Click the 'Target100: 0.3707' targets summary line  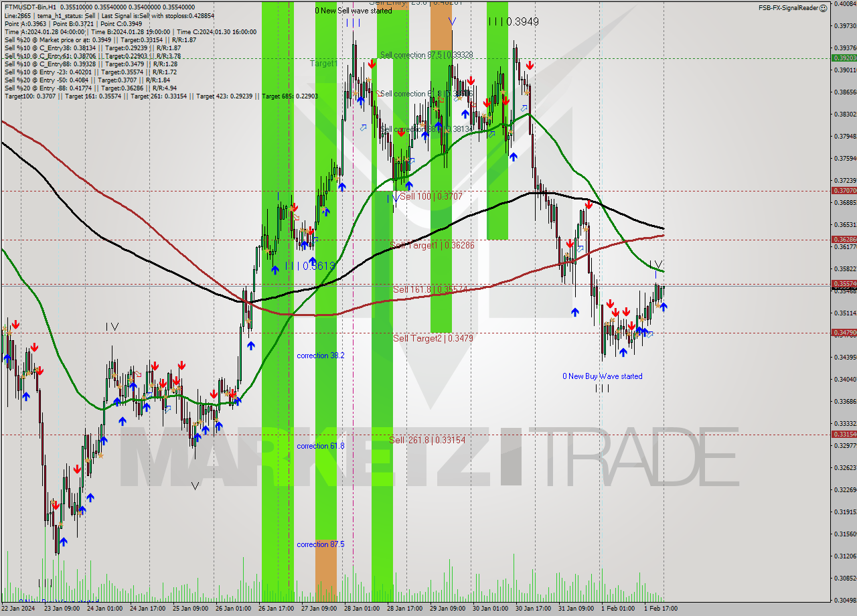point(161,96)
